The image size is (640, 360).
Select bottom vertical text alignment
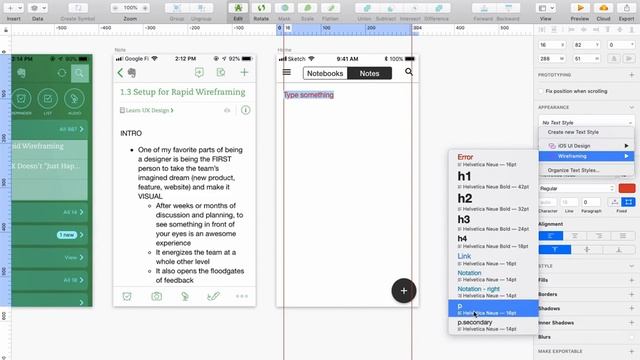coord(619,249)
